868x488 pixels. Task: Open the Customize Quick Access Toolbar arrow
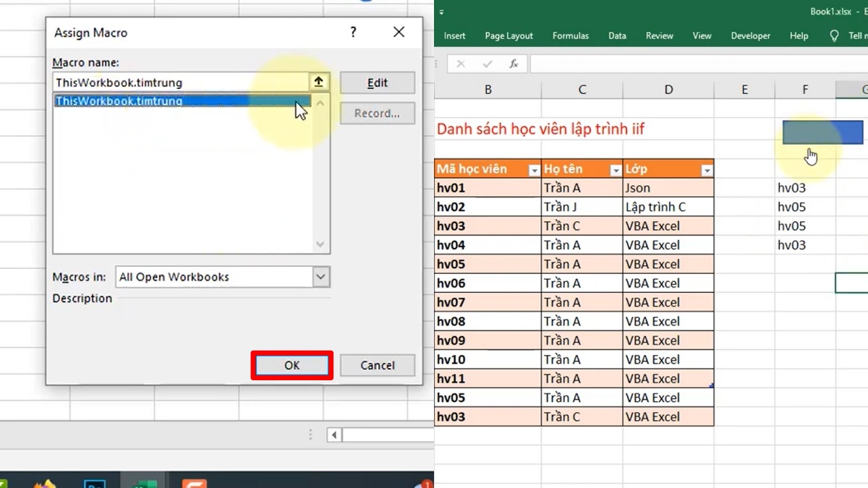pyautogui.click(x=442, y=12)
